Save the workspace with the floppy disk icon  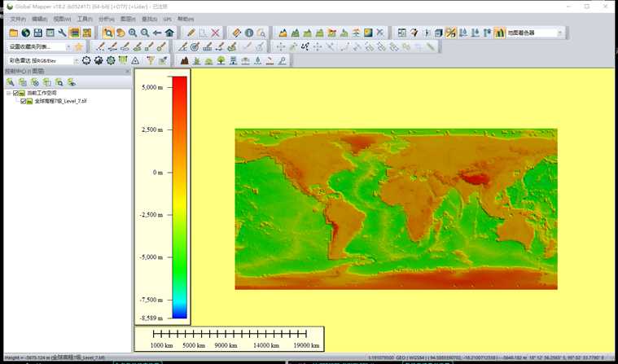(x=37, y=33)
